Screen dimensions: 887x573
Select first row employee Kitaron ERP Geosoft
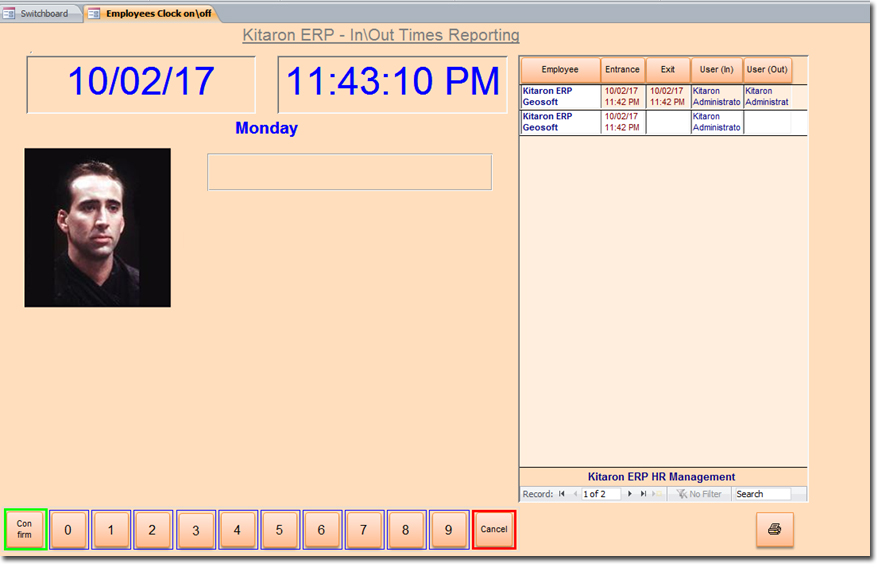pos(560,97)
